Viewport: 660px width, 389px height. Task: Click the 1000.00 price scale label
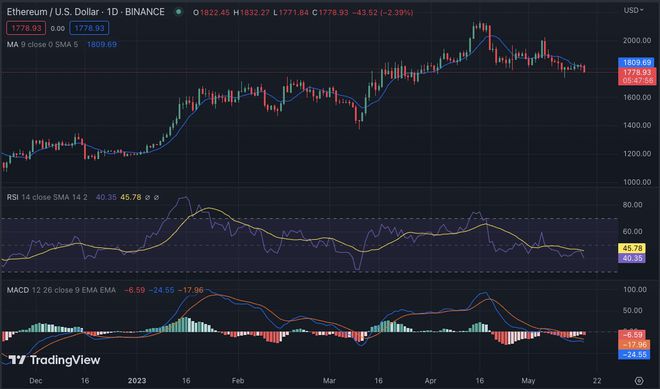point(637,182)
